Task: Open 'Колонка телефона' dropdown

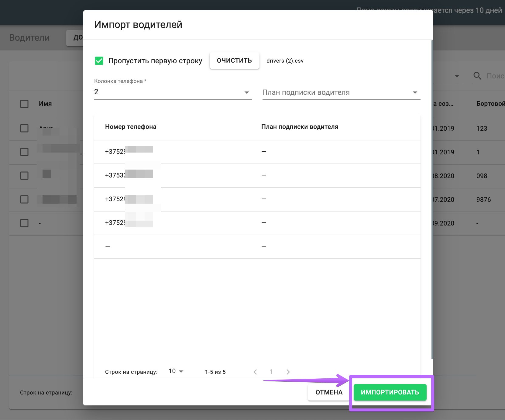Action: pyautogui.click(x=173, y=92)
